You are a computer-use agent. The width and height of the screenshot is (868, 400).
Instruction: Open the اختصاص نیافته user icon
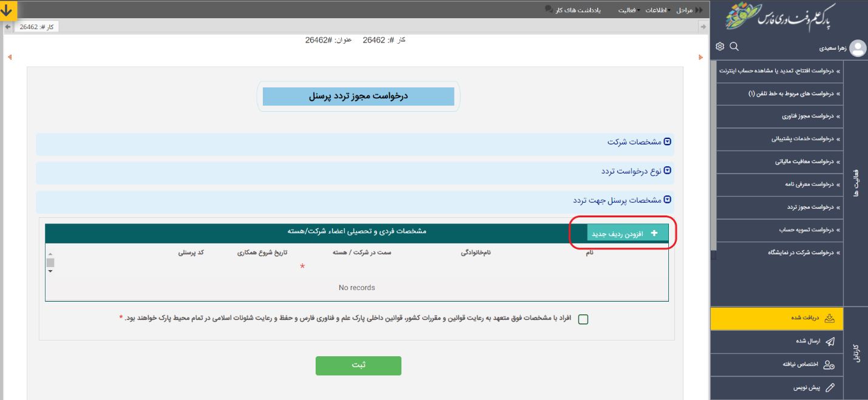829,364
